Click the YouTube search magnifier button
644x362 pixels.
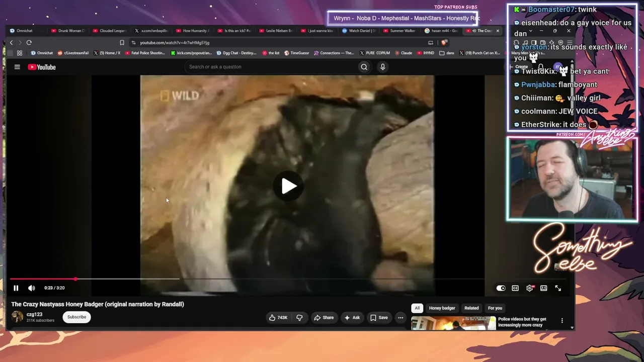pos(364,67)
